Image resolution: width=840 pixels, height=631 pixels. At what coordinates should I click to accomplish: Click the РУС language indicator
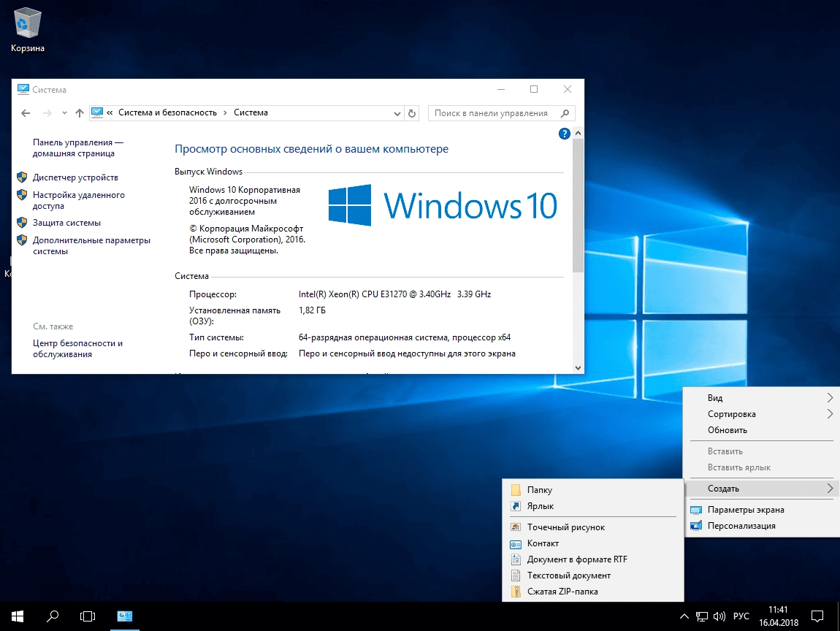[741, 616]
